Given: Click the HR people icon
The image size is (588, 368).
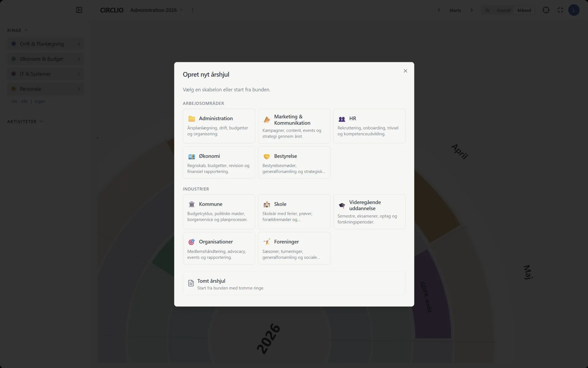Looking at the screenshot, I should tap(342, 119).
